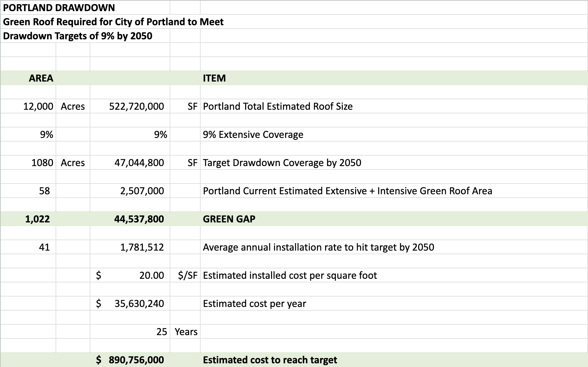The width and height of the screenshot is (588, 367).
Task: Click the "25" years value cell
Action: click(x=162, y=332)
